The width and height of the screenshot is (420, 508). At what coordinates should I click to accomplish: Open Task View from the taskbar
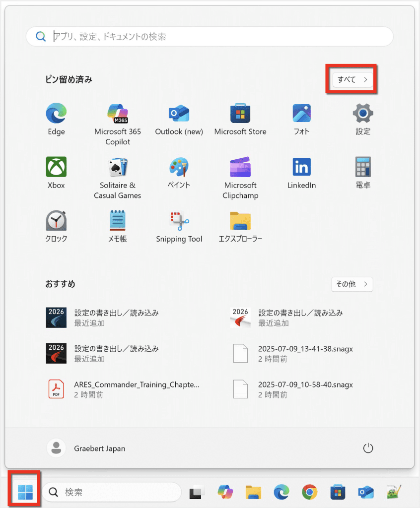[x=197, y=492]
